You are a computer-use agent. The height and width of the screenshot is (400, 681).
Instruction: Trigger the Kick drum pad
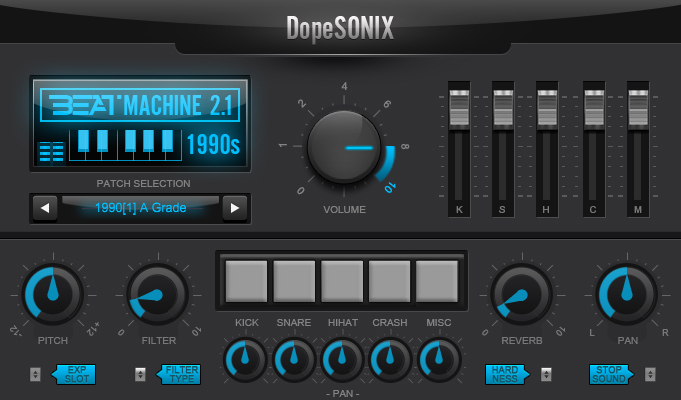tap(246, 279)
